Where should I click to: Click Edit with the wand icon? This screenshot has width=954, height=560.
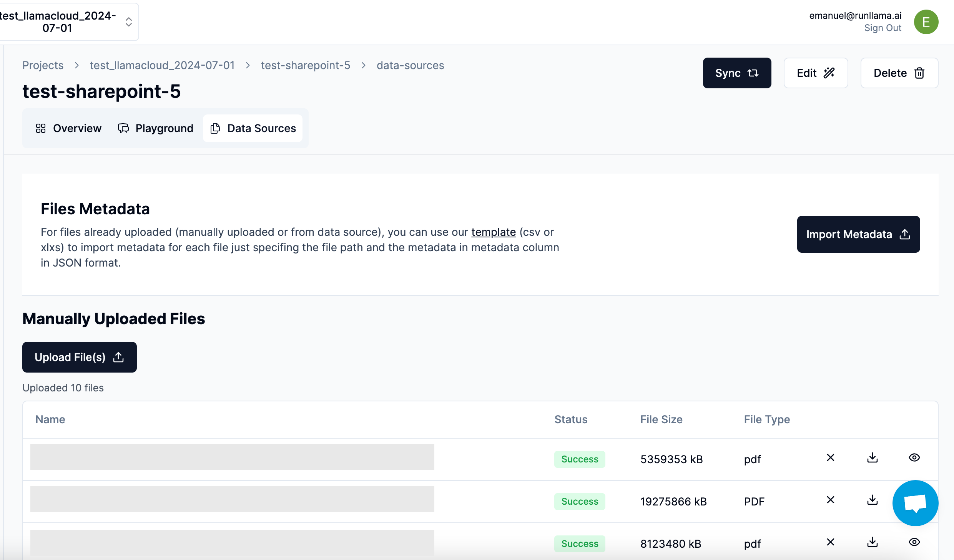point(815,73)
